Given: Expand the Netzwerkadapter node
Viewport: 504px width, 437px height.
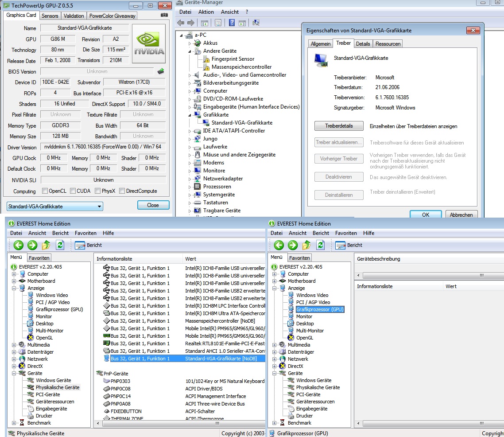Looking at the screenshot, I should 190,179.
